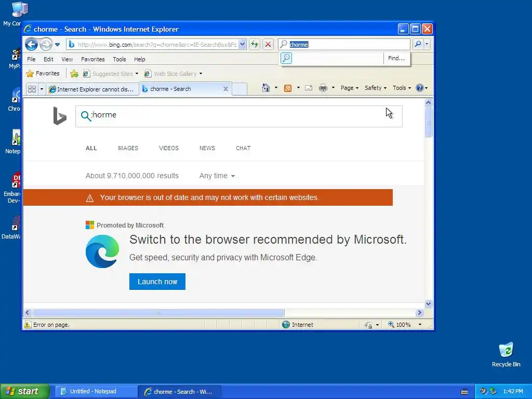Go back with the Back arrow button
532x399 pixels.
(31, 44)
